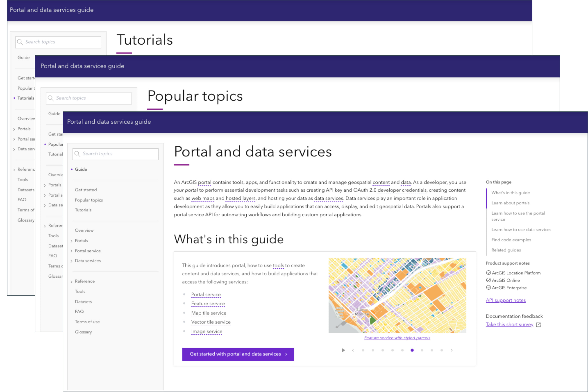
Task: Select the Popular topics menu item
Action: tap(89, 200)
